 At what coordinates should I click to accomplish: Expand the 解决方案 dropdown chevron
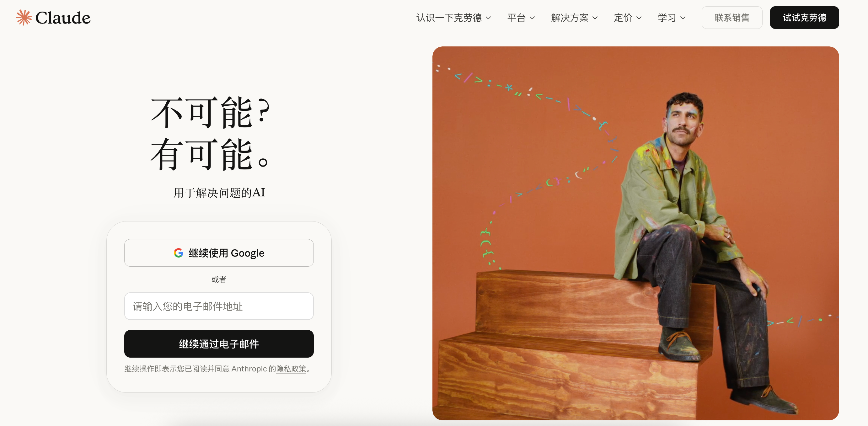[x=595, y=18]
